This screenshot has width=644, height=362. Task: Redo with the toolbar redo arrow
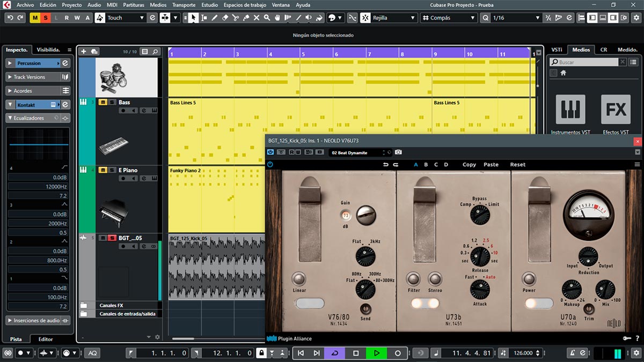(x=20, y=18)
